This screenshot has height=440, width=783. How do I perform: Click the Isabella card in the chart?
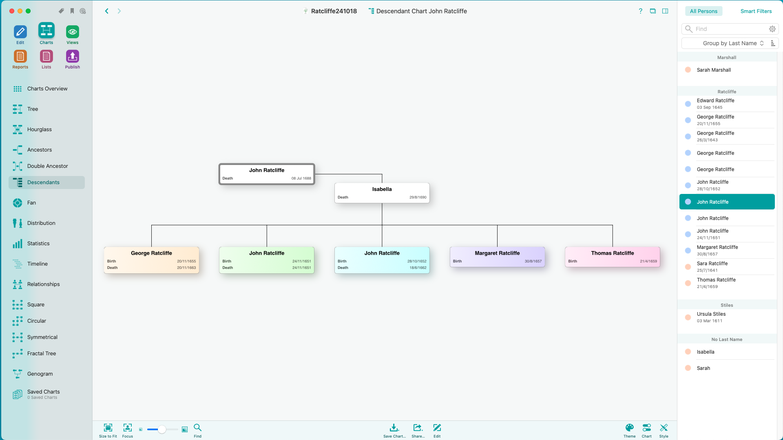(x=382, y=193)
